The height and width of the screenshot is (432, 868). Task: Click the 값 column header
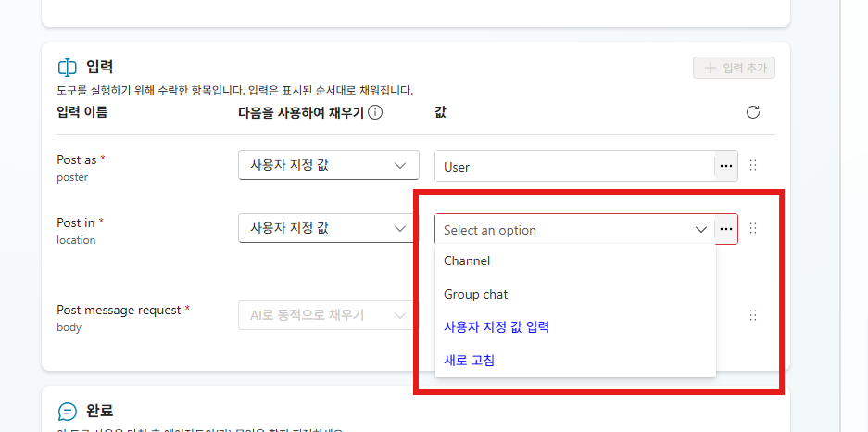click(x=441, y=112)
